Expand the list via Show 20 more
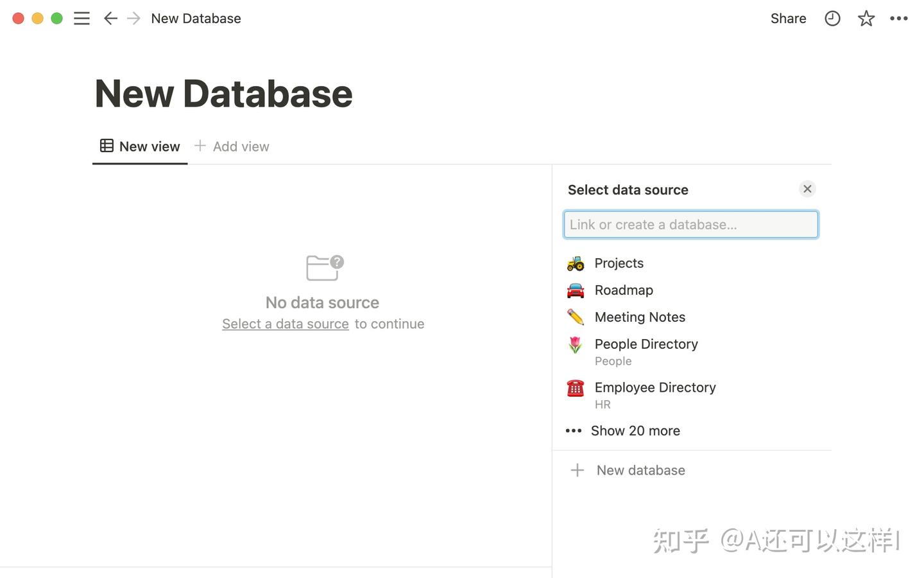This screenshot has width=924, height=578. pyautogui.click(x=635, y=430)
